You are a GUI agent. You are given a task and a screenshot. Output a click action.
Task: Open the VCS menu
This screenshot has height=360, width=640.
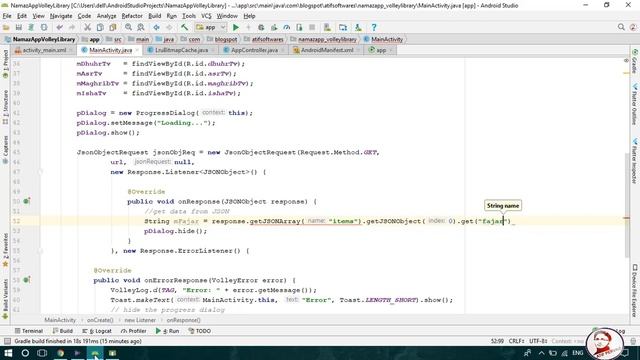206,16
